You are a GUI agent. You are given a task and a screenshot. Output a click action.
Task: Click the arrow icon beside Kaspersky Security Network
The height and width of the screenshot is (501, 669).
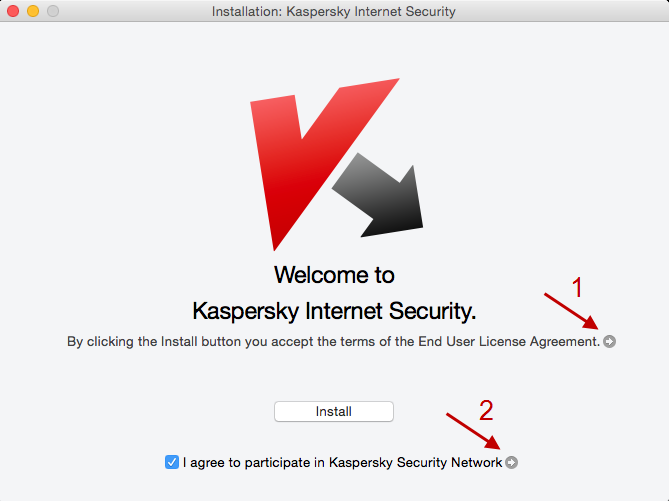512,462
